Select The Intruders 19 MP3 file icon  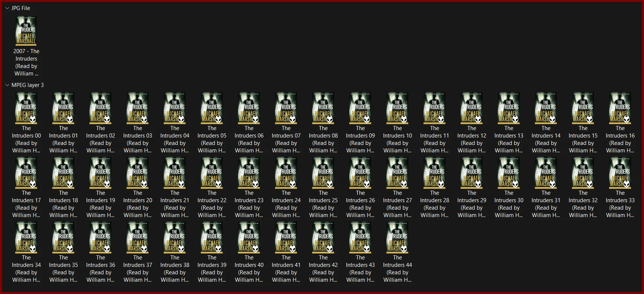(x=101, y=173)
